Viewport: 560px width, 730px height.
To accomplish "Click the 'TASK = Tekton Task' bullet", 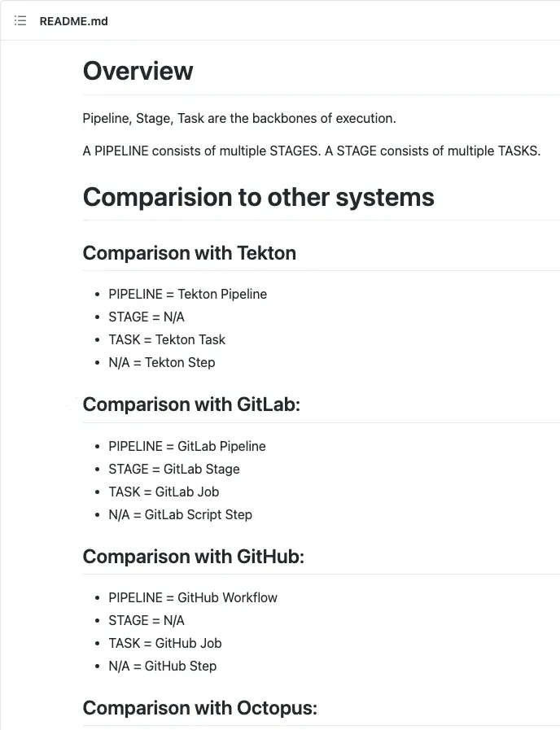I will click(x=166, y=339).
